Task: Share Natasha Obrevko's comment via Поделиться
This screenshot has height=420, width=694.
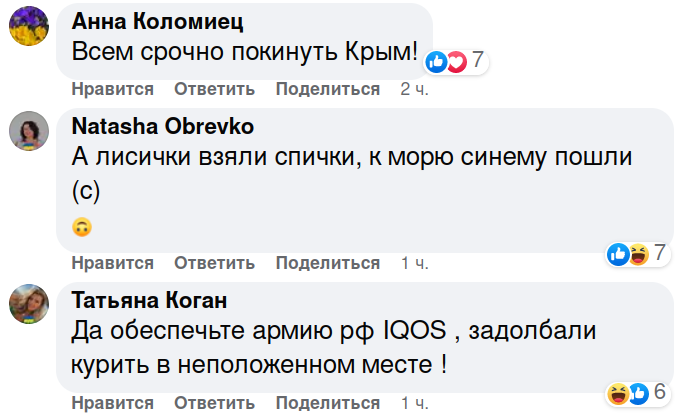Action: (x=328, y=263)
